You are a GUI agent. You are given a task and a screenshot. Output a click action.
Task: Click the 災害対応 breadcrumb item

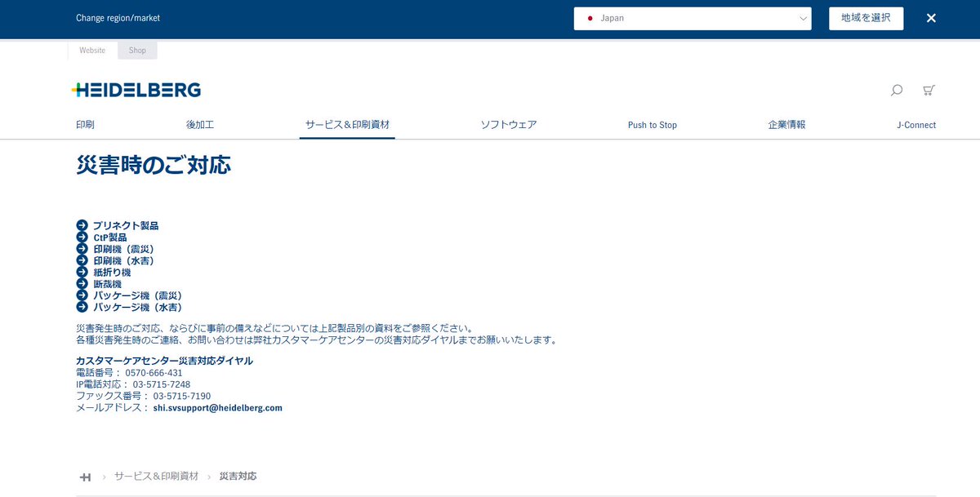238,476
